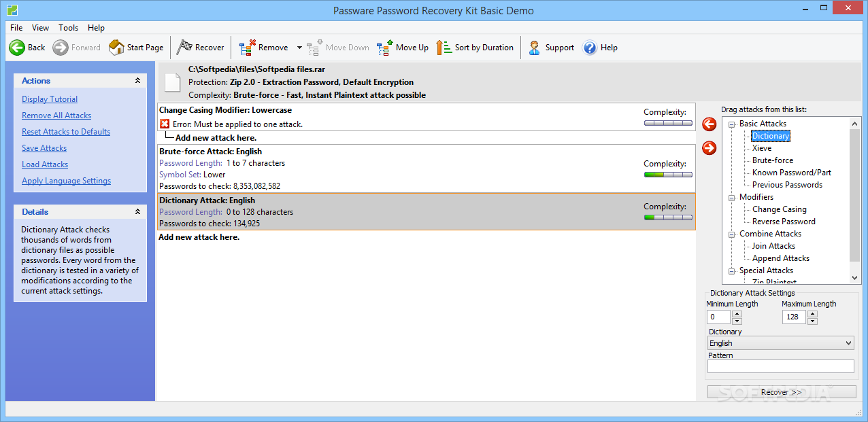Collapse the Basic Attacks tree node
The width and height of the screenshot is (868, 422).
(x=732, y=124)
